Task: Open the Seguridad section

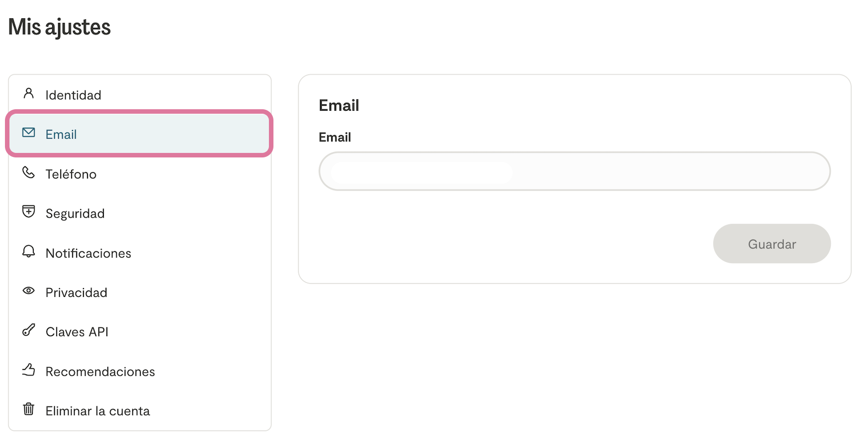Action: point(75,214)
